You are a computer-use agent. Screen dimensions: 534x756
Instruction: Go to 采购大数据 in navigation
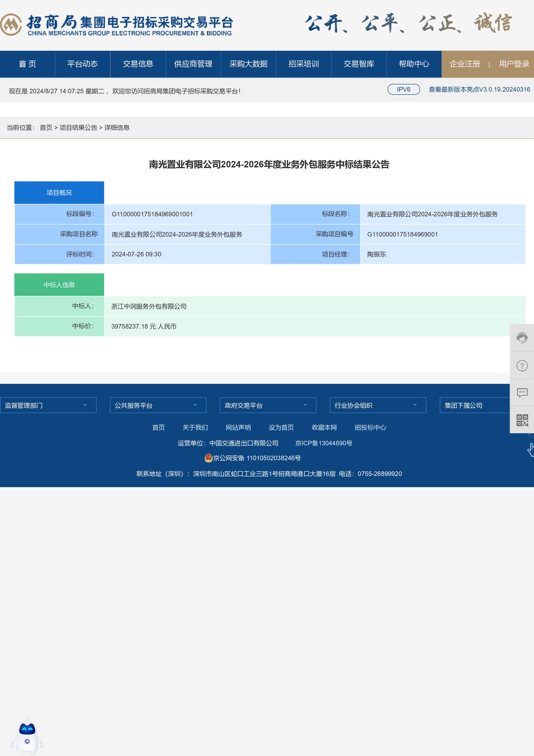[249, 64]
